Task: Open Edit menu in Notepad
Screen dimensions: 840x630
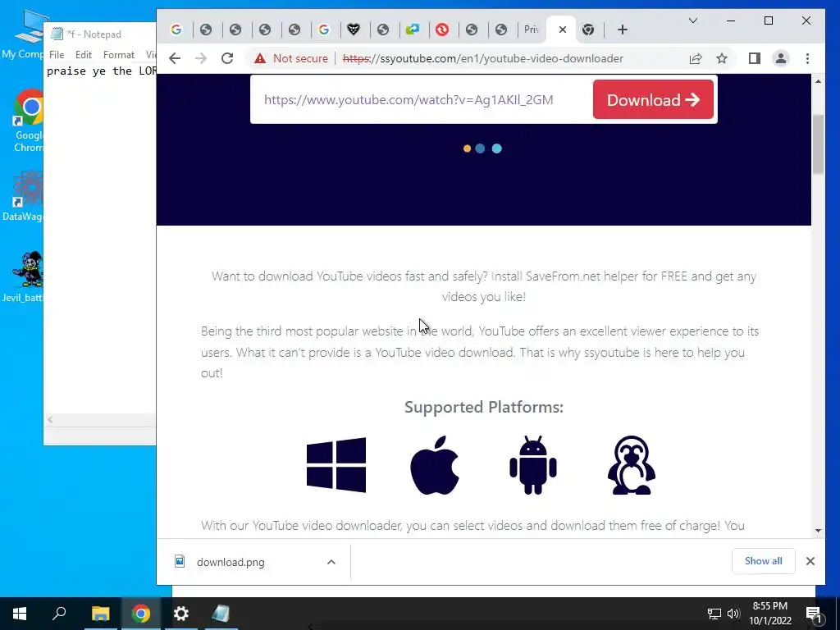Action: point(84,55)
